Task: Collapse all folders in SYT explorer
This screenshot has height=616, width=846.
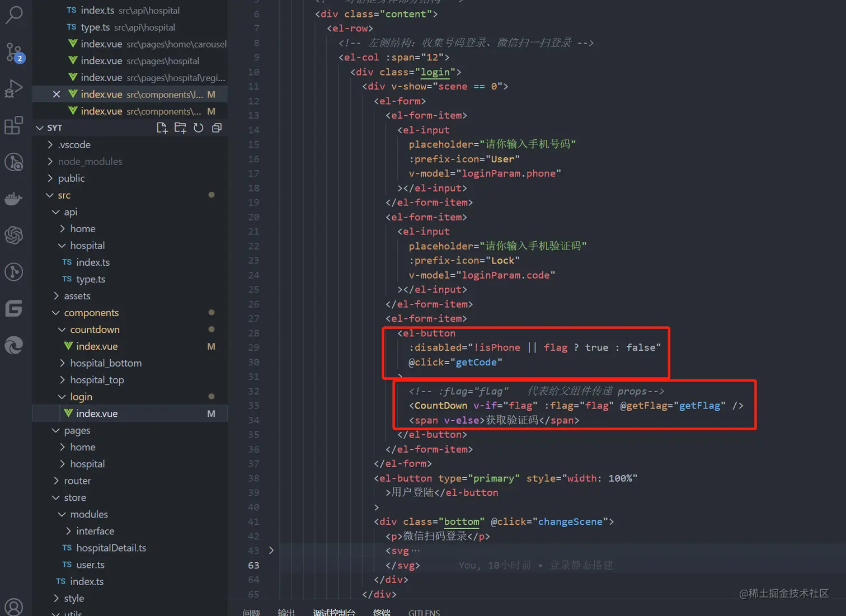Action: tap(217, 128)
